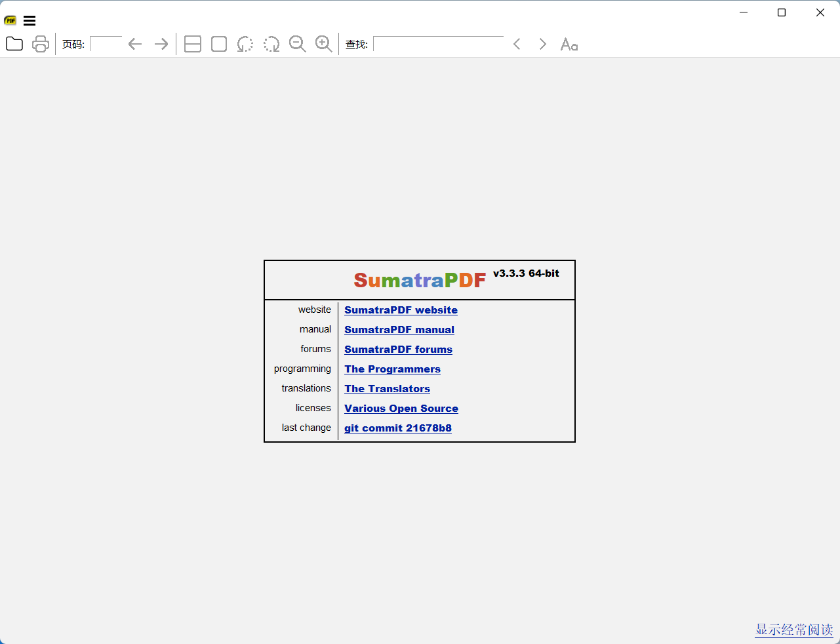Image resolution: width=840 pixels, height=644 pixels.
Task: Open the SumatraPDF website link
Action: (x=401, y=310)
